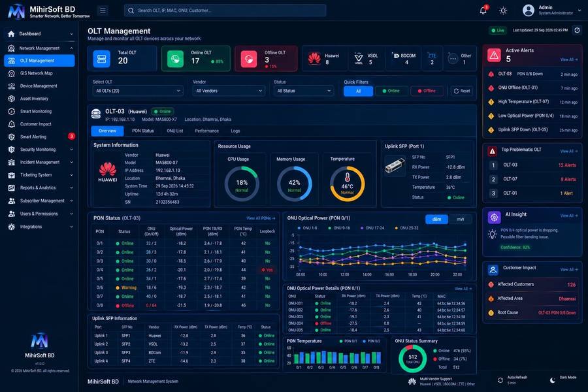The width and height of the screenshot is (588, 392).
Task: Open the Vendor All Vendors dropdown
Action: pos(229,91)
